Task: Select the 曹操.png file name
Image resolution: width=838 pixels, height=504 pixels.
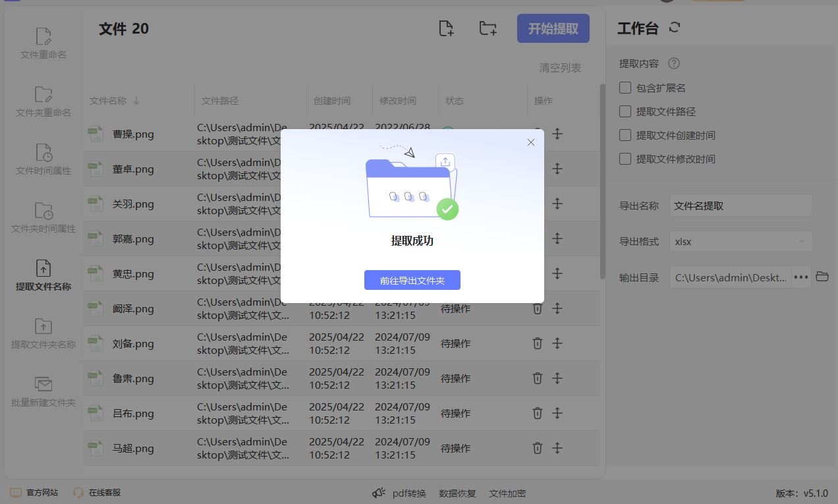Action: tap(133, 134)
